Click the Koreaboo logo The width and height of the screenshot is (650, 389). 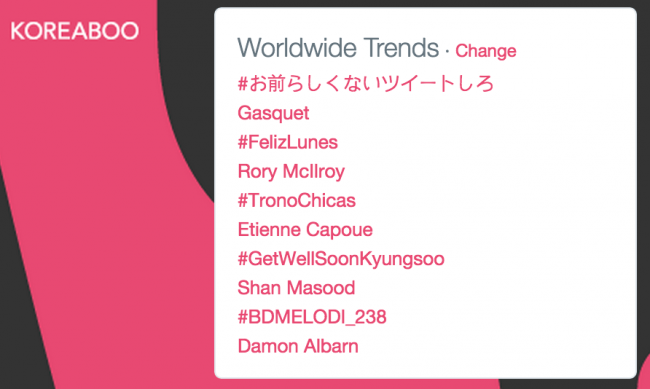click(75, 31)
